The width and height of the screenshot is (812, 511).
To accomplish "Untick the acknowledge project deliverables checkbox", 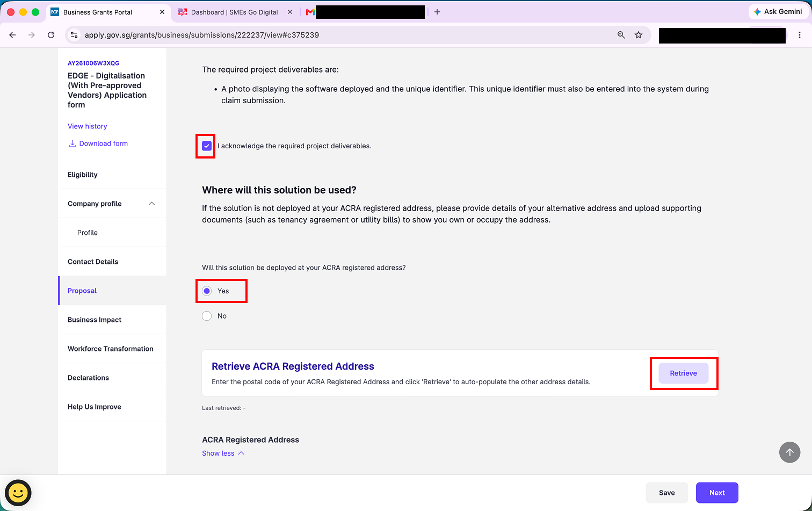I will click(x=207, y=146).
